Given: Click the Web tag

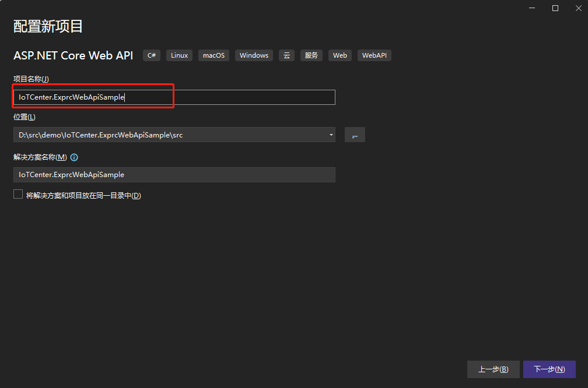Looking at the screenshot, I should tap(340, 55).
